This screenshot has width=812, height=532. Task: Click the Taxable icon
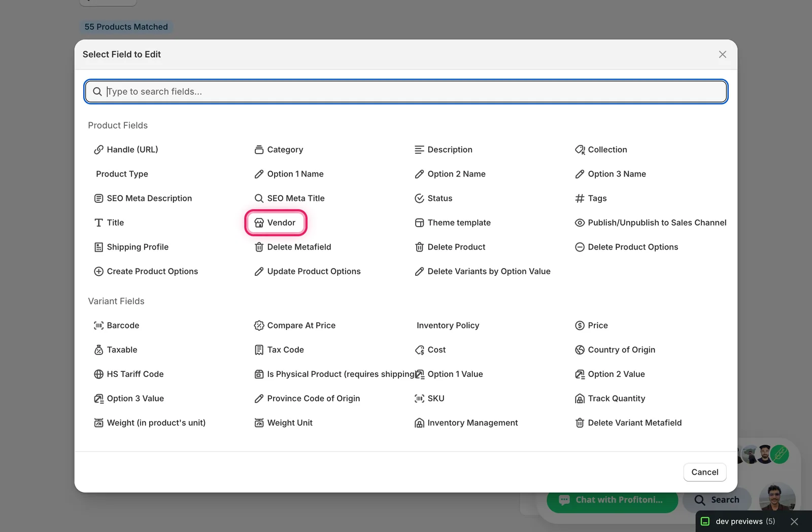98,350
